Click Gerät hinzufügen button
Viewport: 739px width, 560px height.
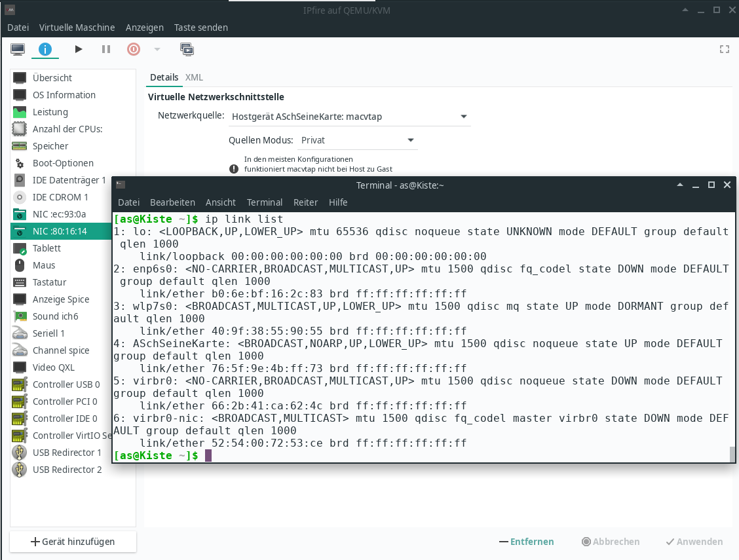click(73, 542)
